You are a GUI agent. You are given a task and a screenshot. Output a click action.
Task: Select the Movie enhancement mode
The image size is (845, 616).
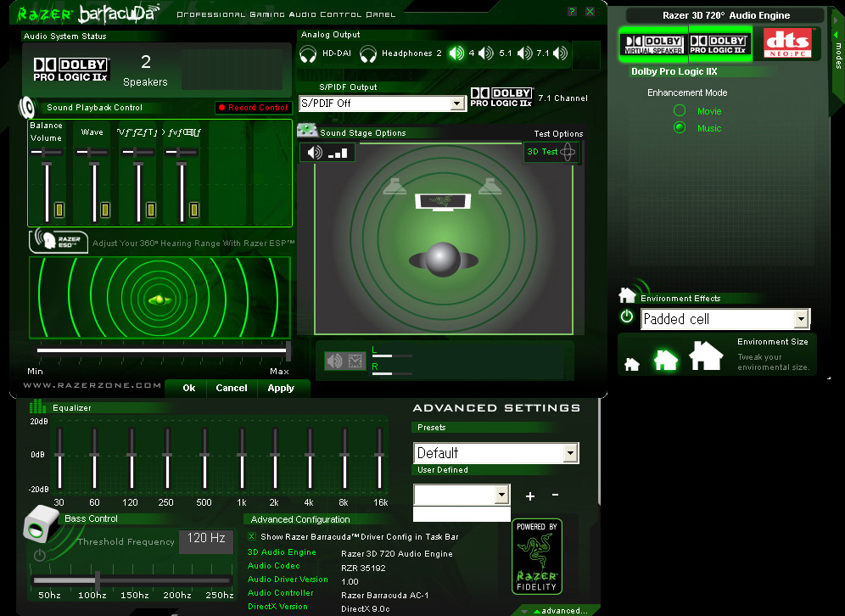point(680,111)
